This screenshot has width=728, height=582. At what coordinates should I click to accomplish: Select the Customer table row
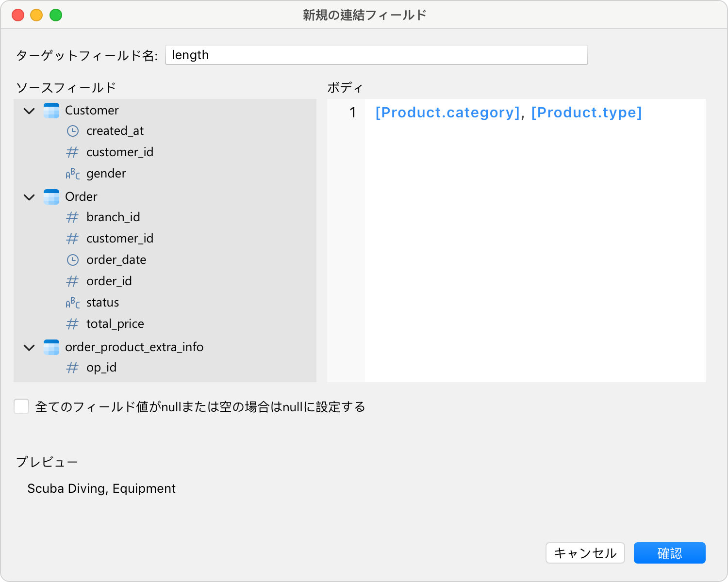[165, 111]
